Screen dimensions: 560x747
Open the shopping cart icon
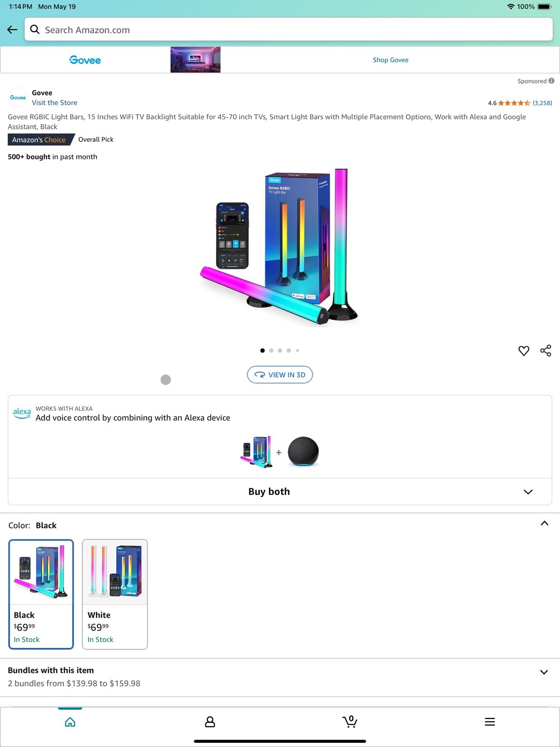[x=350, y=721]
